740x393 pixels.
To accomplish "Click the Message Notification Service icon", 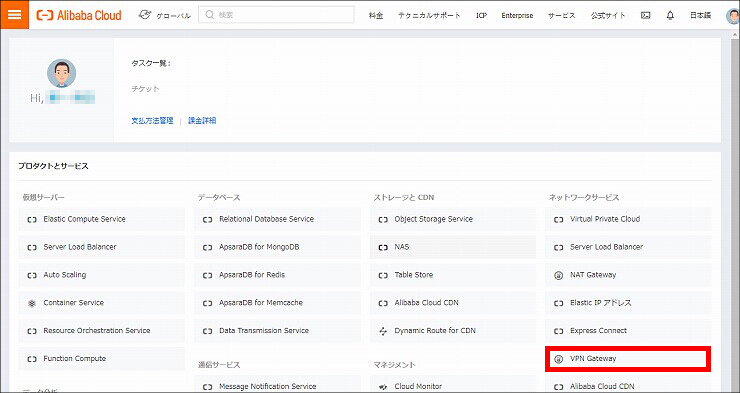I will [x=208, y=387].
